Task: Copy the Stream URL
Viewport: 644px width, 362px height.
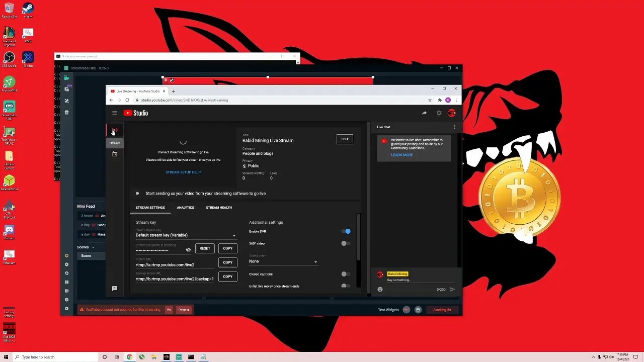Action: tap(228, 262)
